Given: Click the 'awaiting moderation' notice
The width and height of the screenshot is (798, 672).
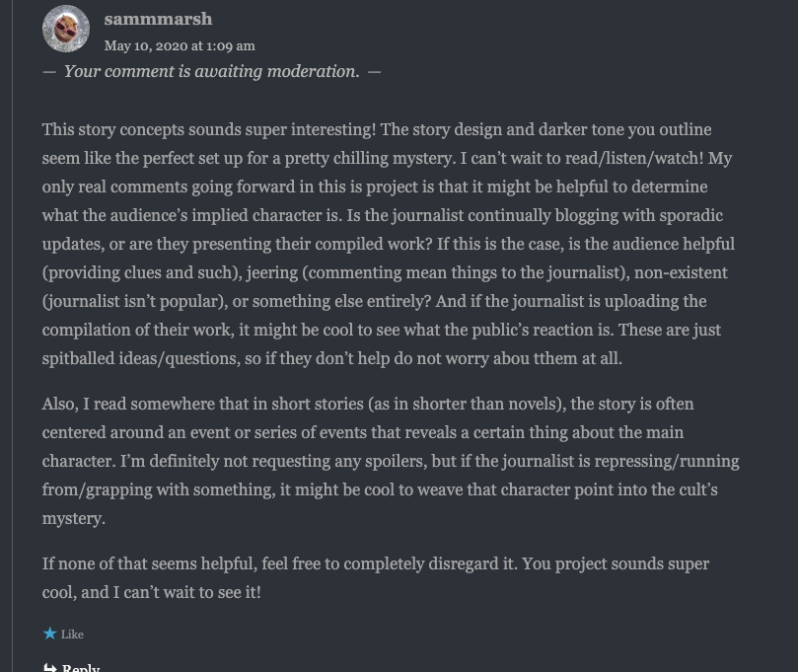Looking at the screenshot, I should (211, 71).
